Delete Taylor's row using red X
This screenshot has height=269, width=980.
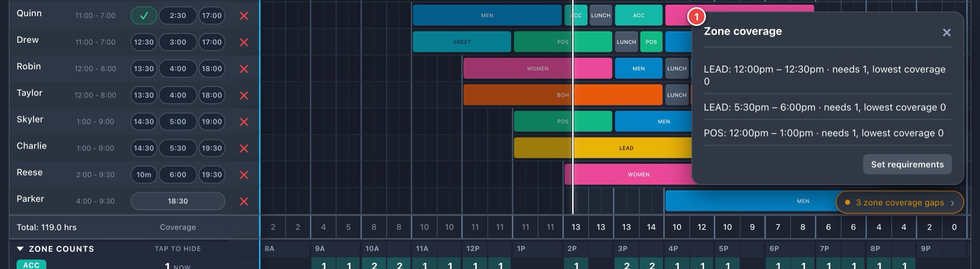(x=244, y=95)
